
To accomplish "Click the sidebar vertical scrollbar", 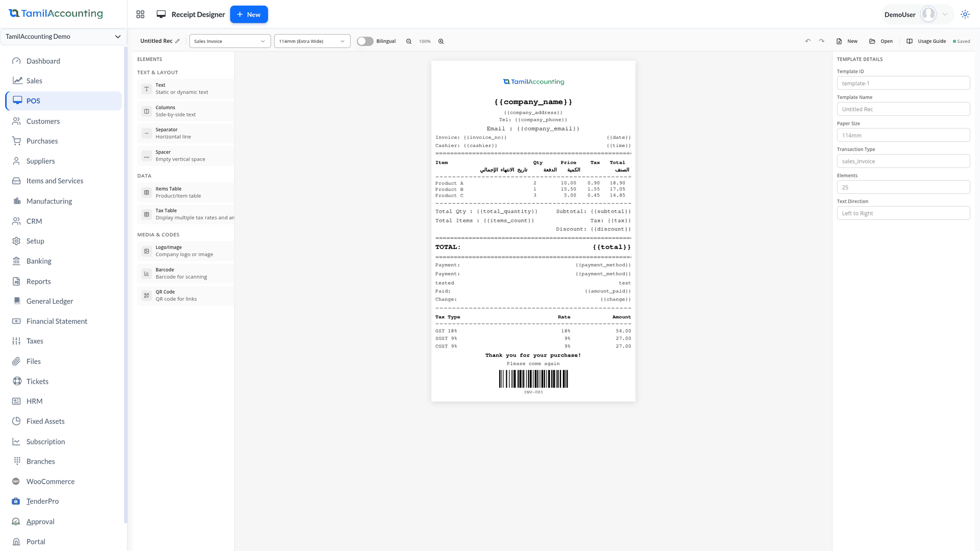I will [x=126, y=285].
